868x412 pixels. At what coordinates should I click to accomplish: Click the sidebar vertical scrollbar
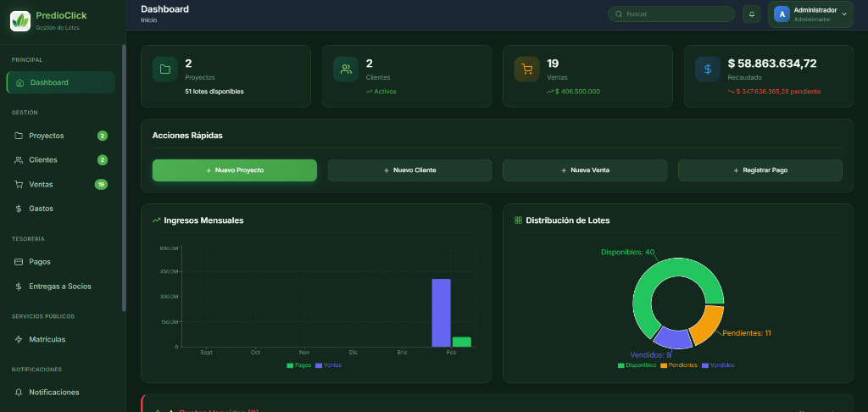124,178
